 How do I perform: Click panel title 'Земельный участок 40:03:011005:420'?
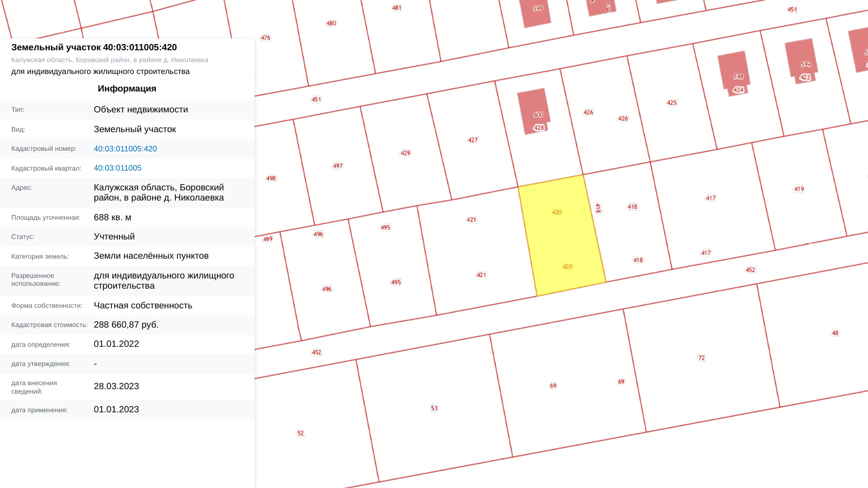point(94,47)
